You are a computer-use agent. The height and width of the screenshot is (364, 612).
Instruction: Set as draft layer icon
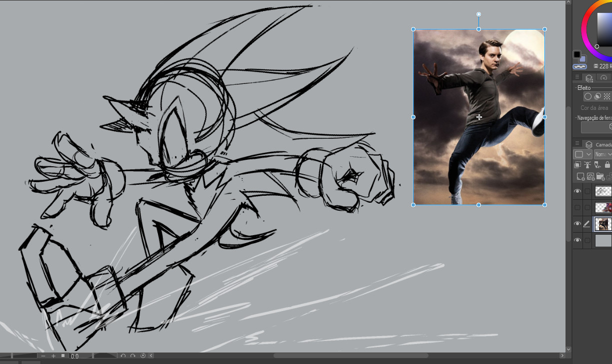[597, 165]
